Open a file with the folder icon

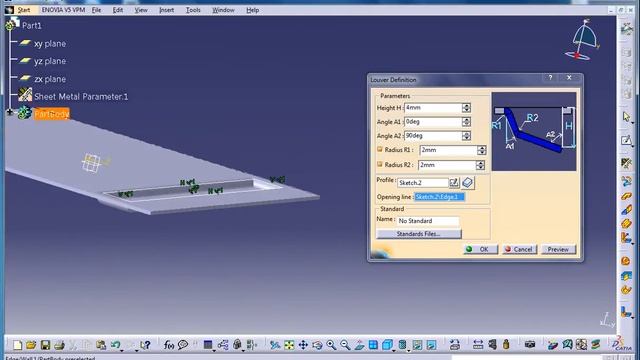(31, 345)
